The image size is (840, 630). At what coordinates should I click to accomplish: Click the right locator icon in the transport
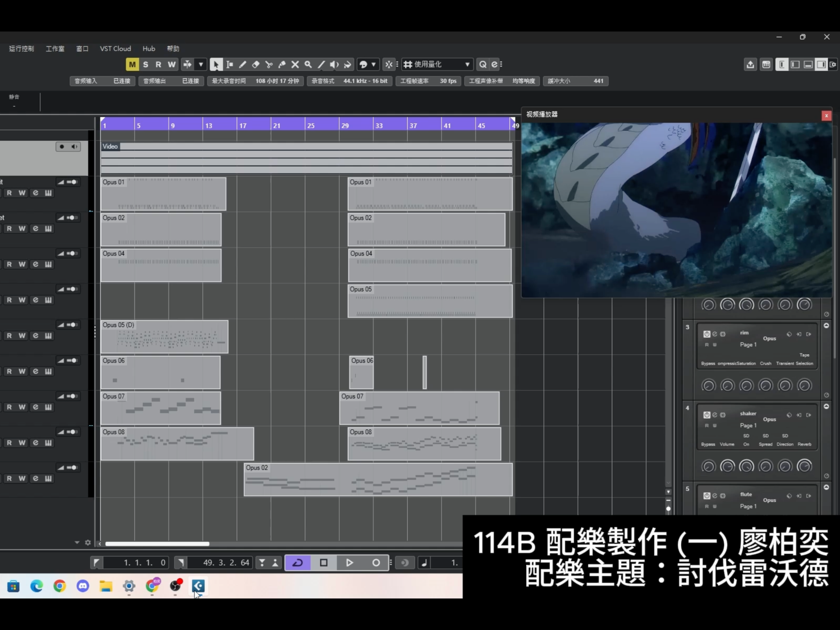(180, 563)
